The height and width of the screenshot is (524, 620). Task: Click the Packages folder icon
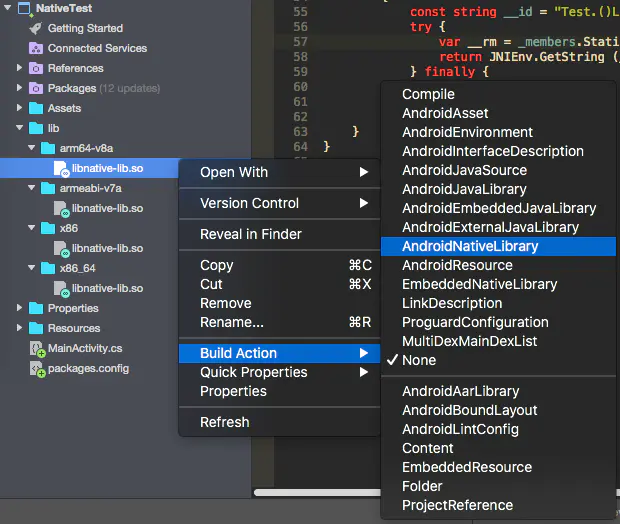point(36,88)
